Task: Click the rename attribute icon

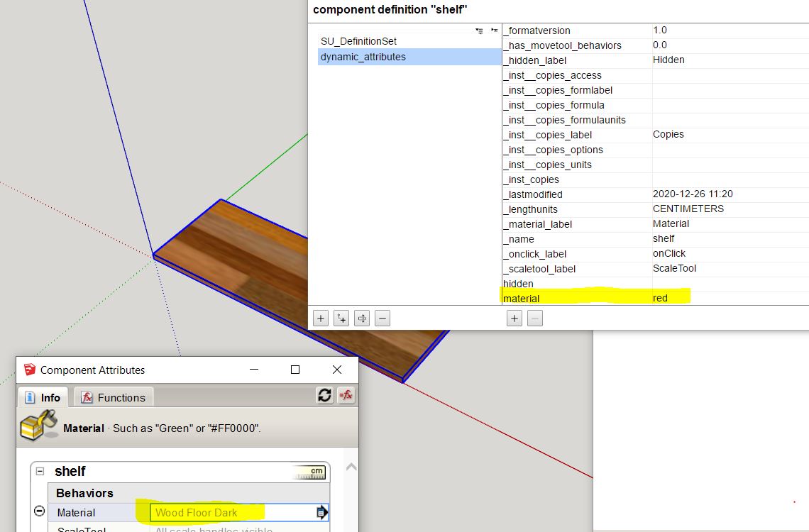Action: tap(361, 318)
